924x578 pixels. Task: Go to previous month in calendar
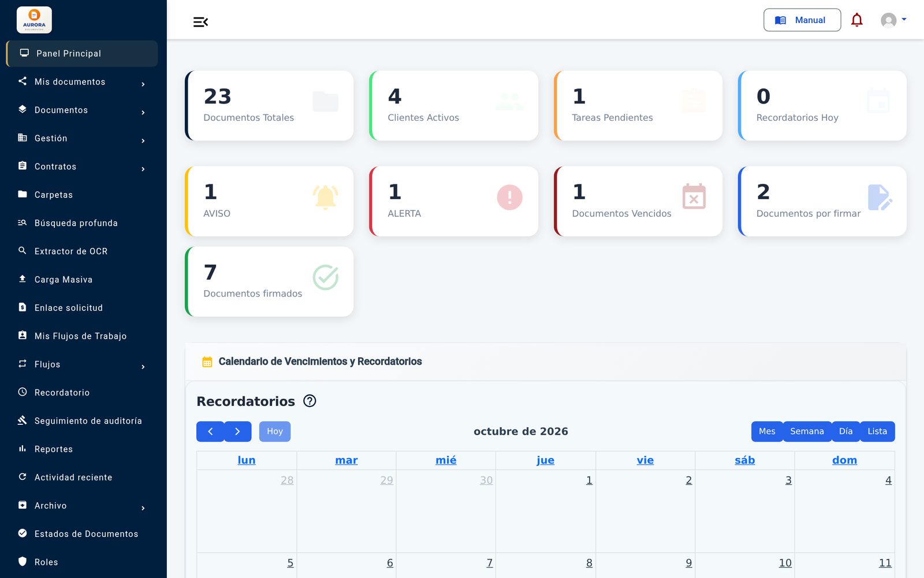coord(210,431)
